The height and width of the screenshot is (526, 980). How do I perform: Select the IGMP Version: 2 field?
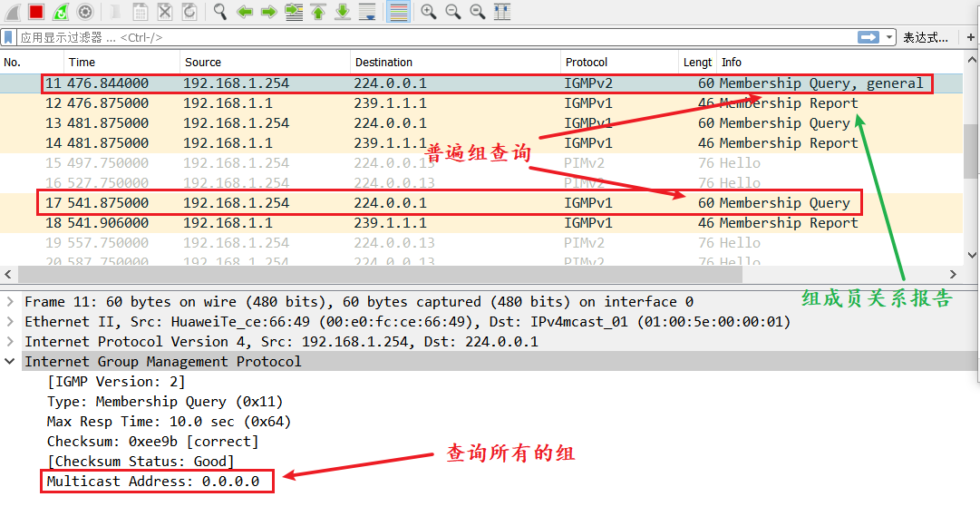tap(116, 382)
